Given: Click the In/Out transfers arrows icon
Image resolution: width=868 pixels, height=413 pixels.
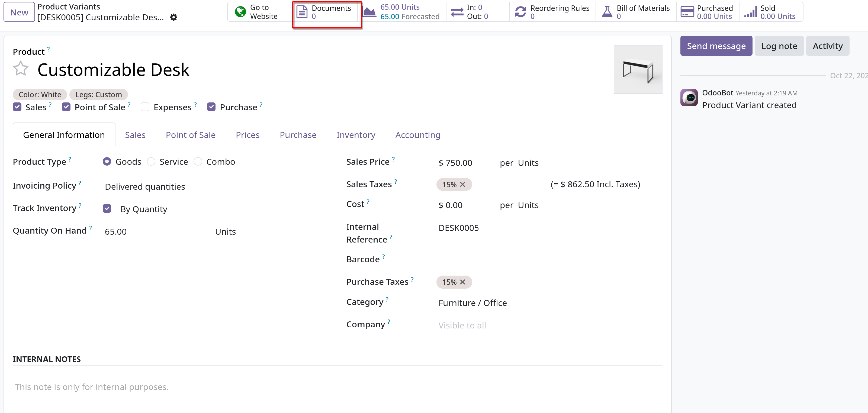Looking at the screenshot, I should coord(457,12).
